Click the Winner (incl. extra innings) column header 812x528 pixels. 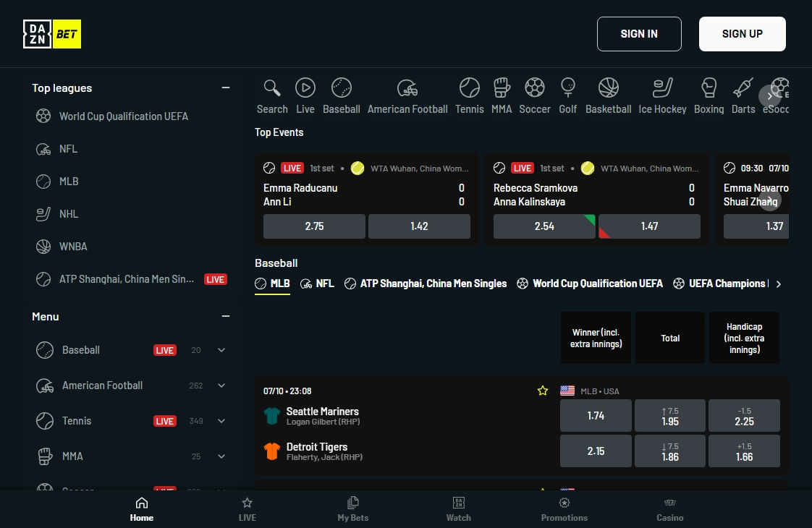(x=596, y=338)
